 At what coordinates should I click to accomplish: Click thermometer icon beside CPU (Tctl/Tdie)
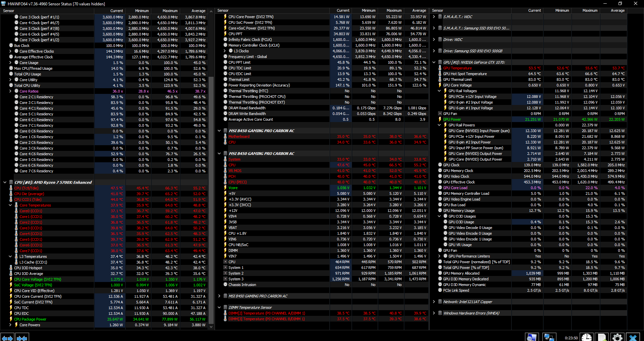point(11,188)
